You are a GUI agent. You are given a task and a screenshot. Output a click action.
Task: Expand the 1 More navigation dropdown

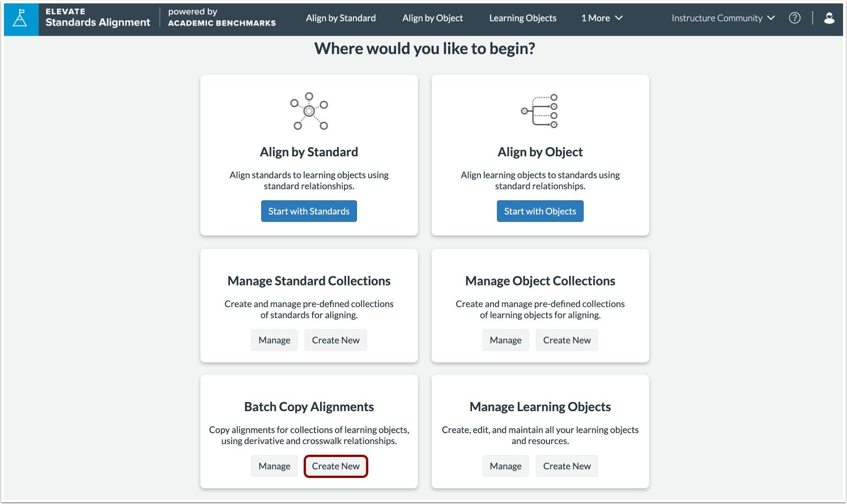[x=601, y=18]
